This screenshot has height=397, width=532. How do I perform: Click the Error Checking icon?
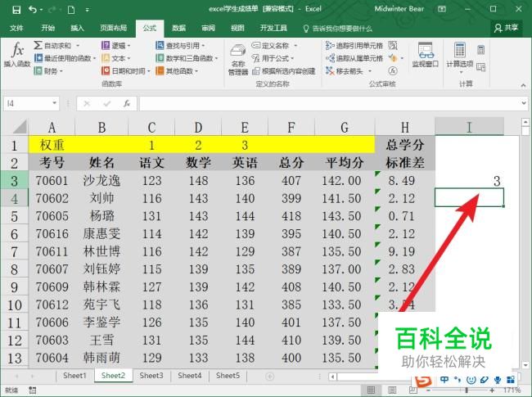click(393, 58)
